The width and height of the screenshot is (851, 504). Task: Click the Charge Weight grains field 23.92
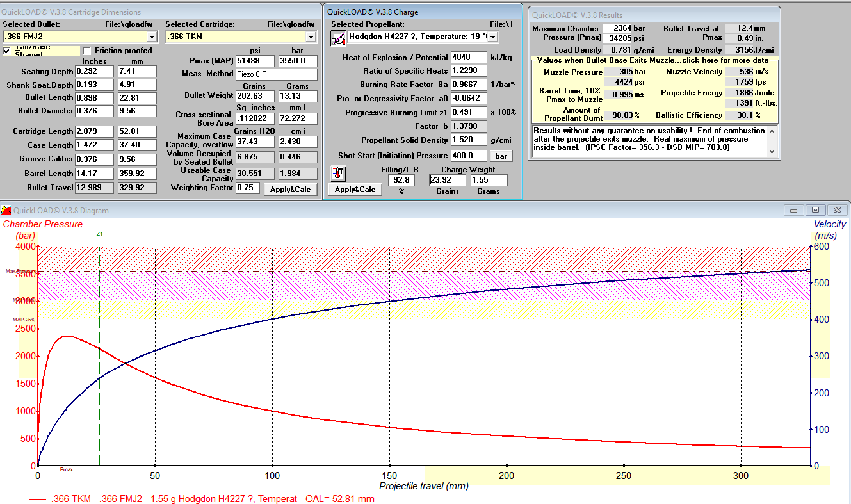click(447, 181)
